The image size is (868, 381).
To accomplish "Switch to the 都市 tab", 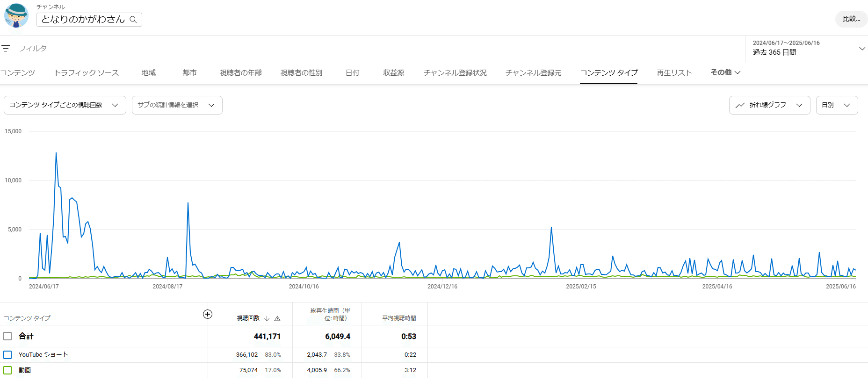I will point(189,73).
